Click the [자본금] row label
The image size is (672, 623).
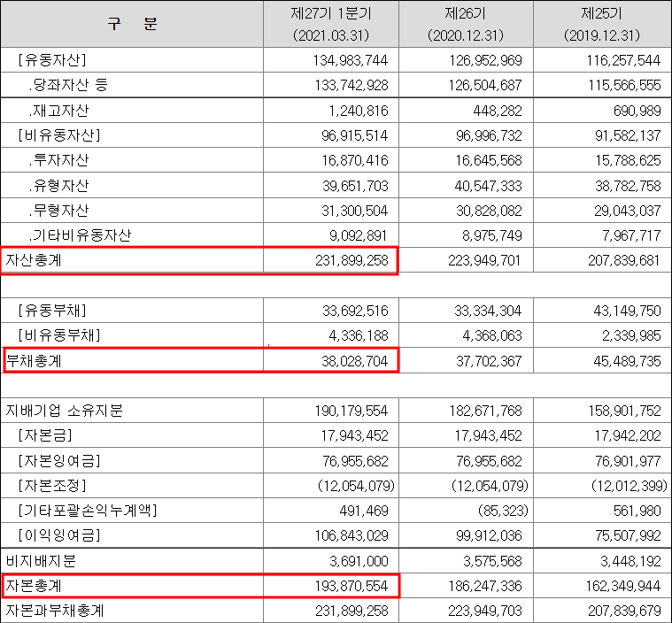coord(45,435)
